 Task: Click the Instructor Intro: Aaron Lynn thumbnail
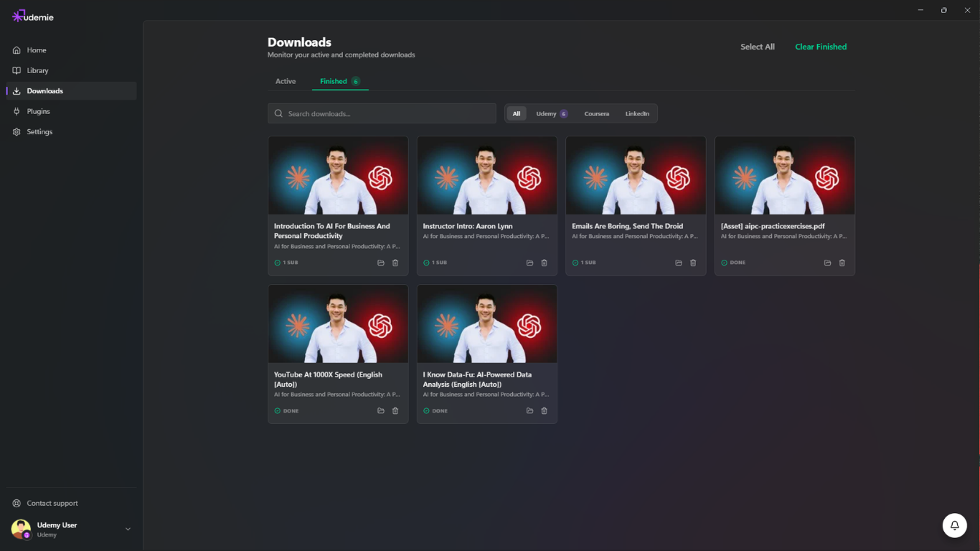(x=487, y=176)
